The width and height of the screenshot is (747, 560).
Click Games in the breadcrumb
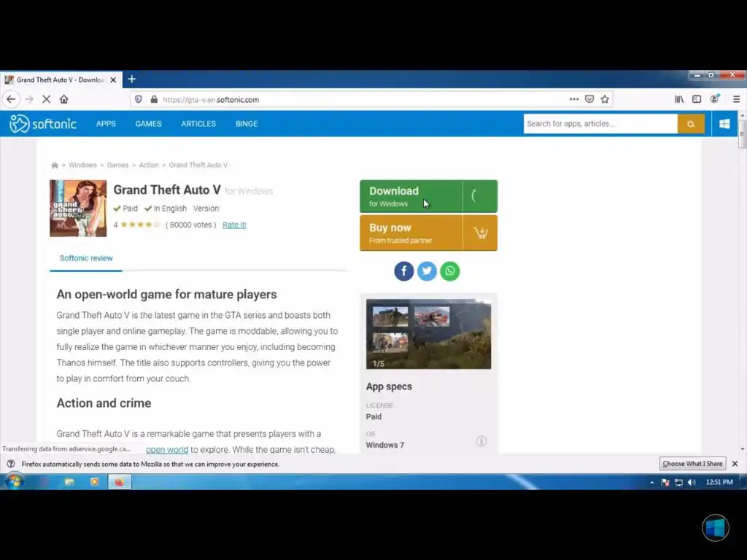pyautogui.click(x=117, y=166)
